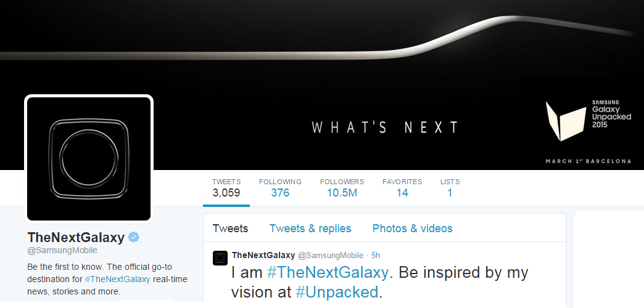
Task: Switch to the Tweets & replies tab
Action: [310, 229]
